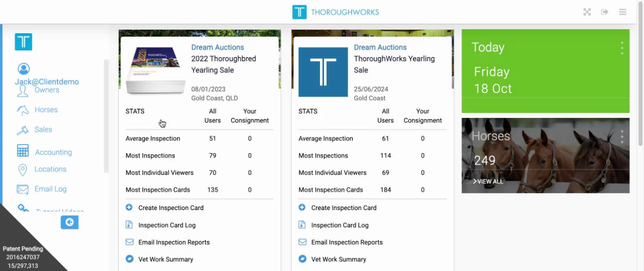Screen dimensions: 644x271
Task: Click Most Inspections value 114
Action: (385, 156)
